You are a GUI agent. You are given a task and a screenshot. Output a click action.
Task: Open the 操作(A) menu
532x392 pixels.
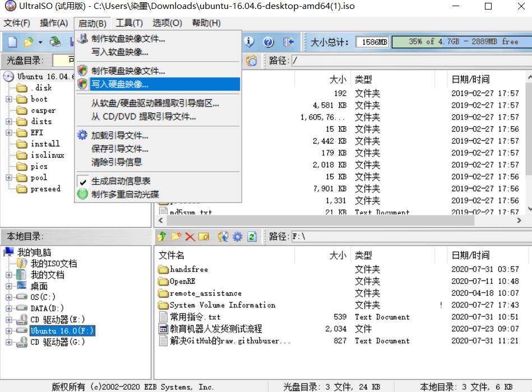click(54, 23)
